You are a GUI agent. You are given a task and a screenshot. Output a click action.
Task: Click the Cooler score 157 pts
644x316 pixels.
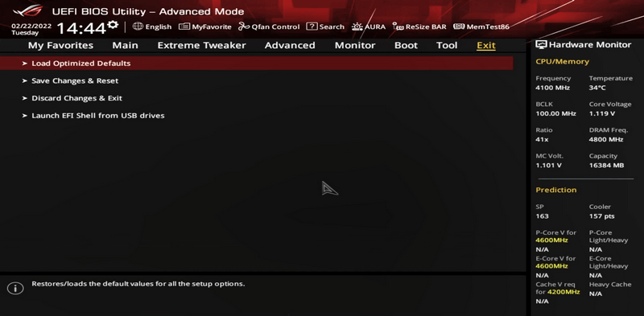pyautogui.click(x=601, y=216)
